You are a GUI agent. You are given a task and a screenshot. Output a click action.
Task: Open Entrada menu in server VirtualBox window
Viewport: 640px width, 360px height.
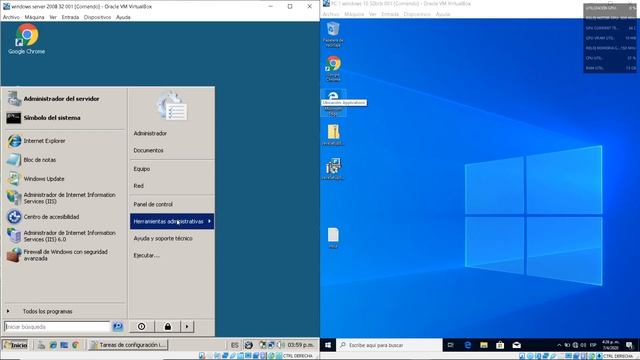pos(70,17)
